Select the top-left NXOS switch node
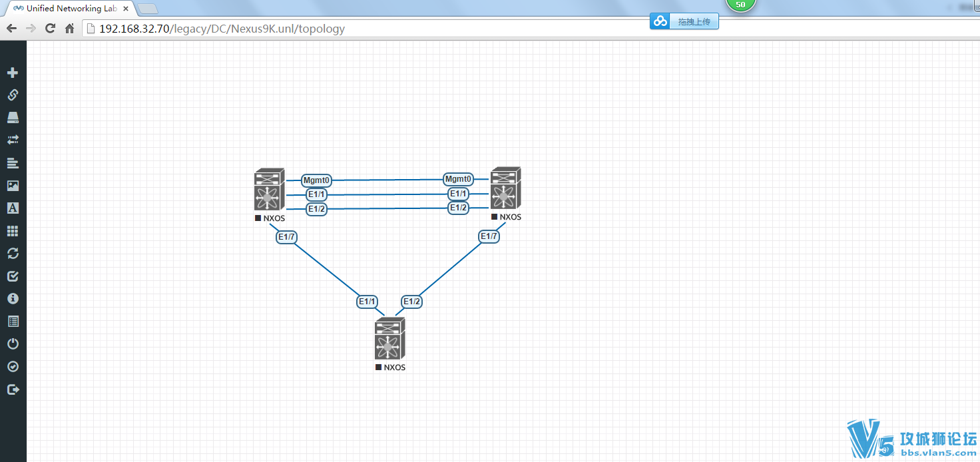This screenshot has width=980, height=462. tap(269, 190)
